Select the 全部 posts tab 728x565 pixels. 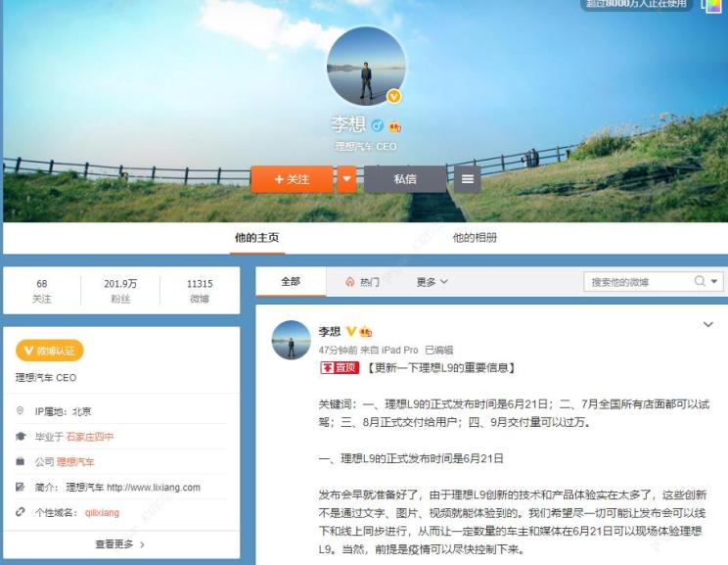tap(291, 282)
